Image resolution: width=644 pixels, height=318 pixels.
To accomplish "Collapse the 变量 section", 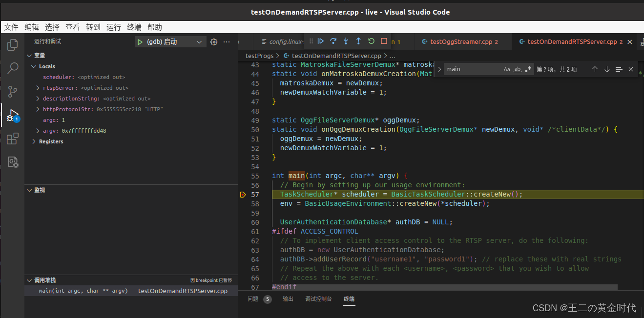I will pyautogui.click(x=29, y=56).
